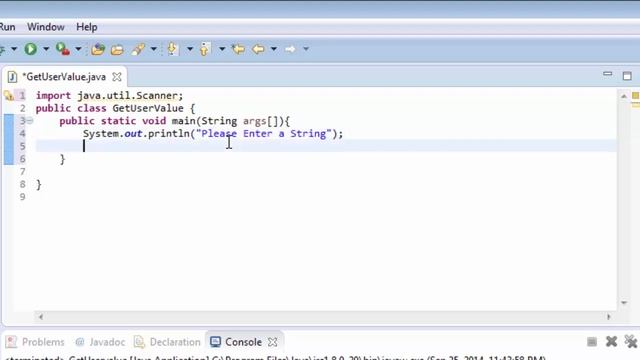Click the Run Last Tool coverage icon

[x=62, y=49]
